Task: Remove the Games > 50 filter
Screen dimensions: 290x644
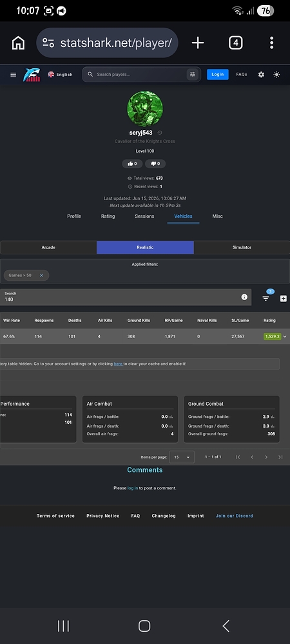Action: coord(41,275)
